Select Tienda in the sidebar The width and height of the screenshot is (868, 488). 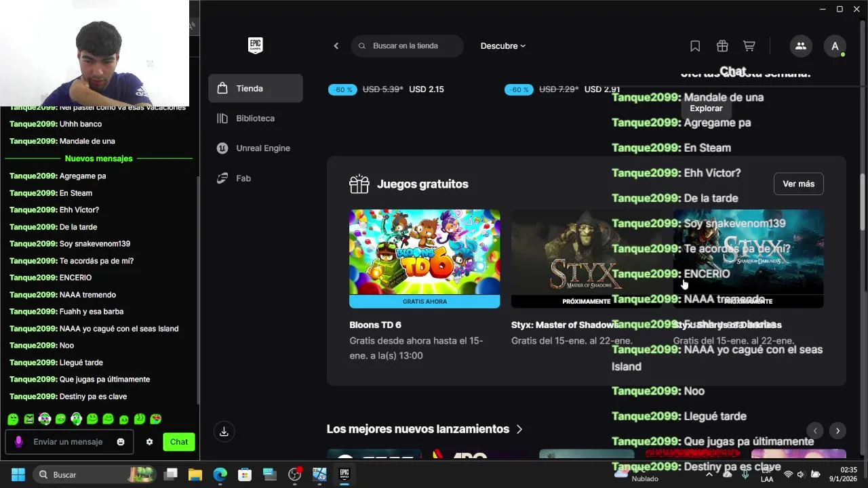[x=256, y=88]
